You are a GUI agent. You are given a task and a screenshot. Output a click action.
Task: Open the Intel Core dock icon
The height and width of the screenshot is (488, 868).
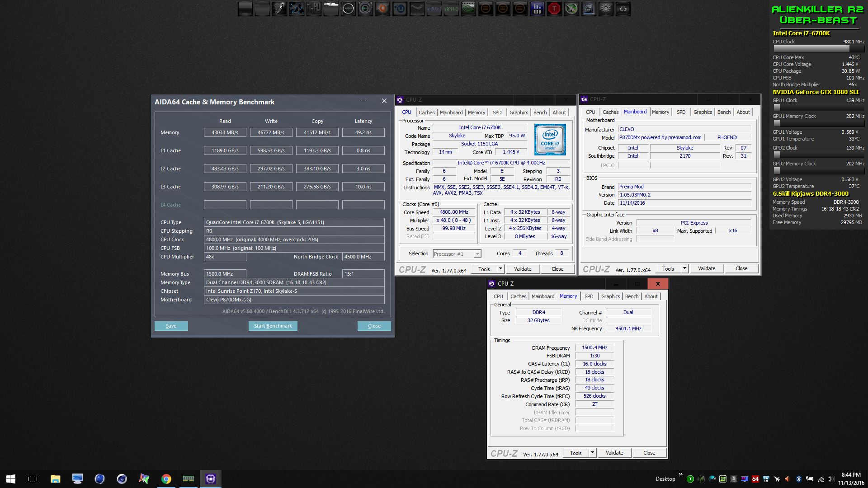pos(589,9)
